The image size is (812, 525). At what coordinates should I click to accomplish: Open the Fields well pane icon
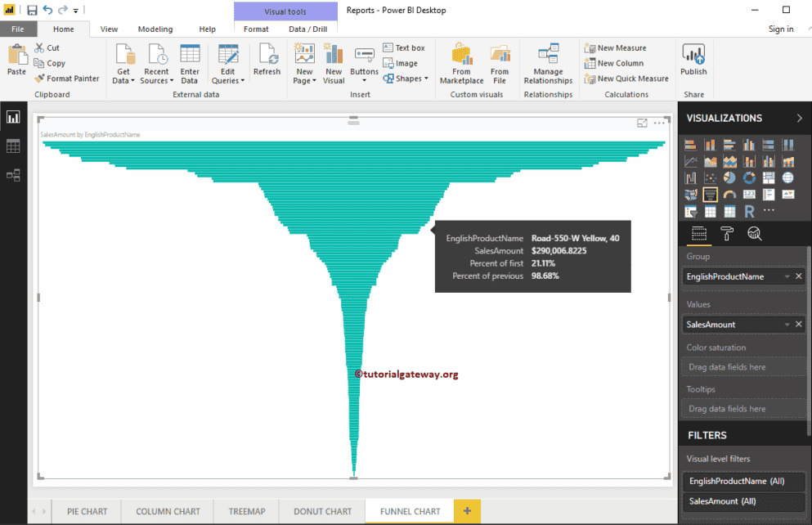click(x=699, y=234)
